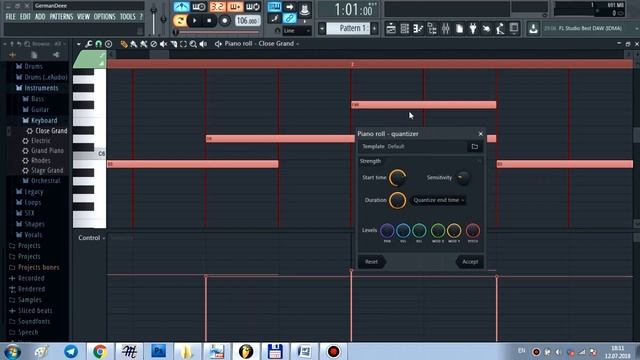640x360 pixels.
Task: Open the Playlist window icon
Action: [x=391, y=29]
